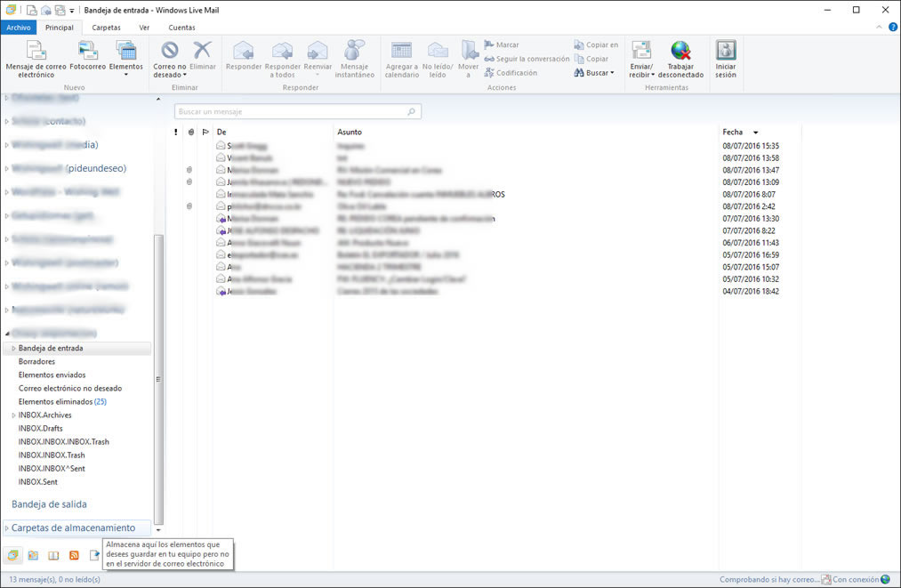The height and width of the screenshot is (588, 901).
Task: Open the Mover a folder option
Action: pos(469,60)
